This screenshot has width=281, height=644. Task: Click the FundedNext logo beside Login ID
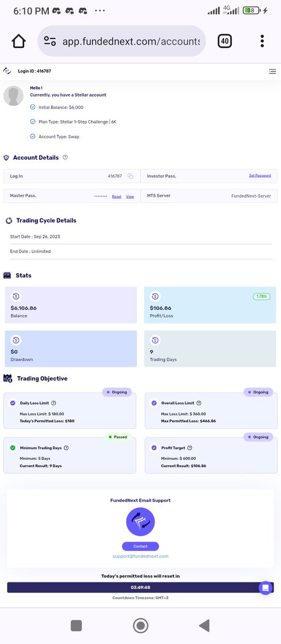[8, 71]
